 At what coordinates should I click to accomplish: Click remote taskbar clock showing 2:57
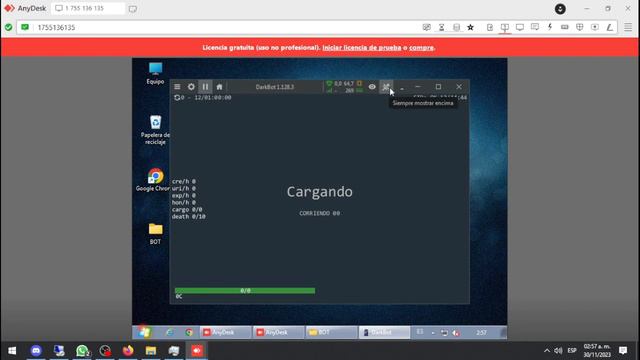[x=481, y=333]
